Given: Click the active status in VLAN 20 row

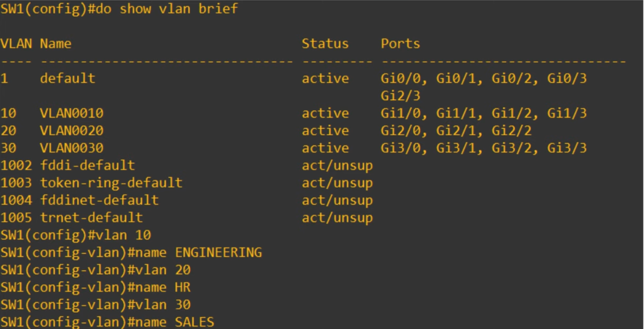Looking at the screenshot, I should tap(325, 131).
